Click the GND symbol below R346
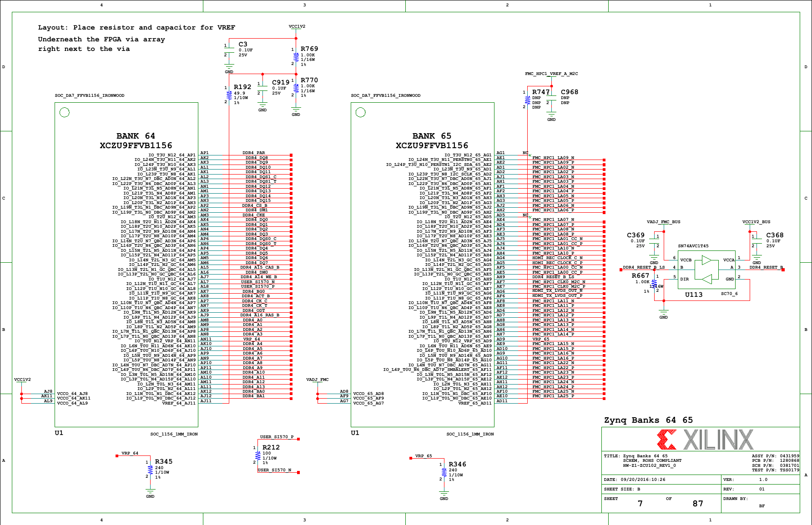This screenshot has width=812, height=525. 444,496
